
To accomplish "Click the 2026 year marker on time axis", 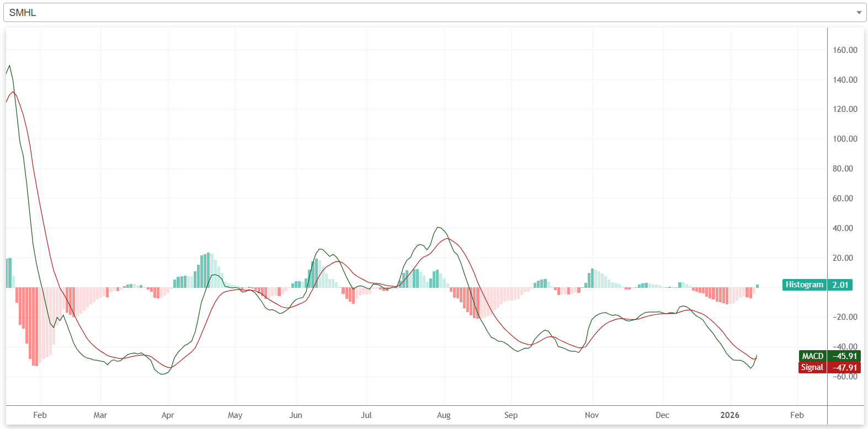I will pos(729,415).
